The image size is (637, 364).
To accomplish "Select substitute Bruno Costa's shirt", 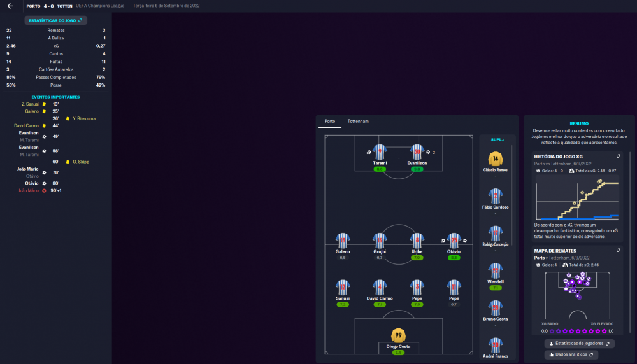I will pos(495,309).
